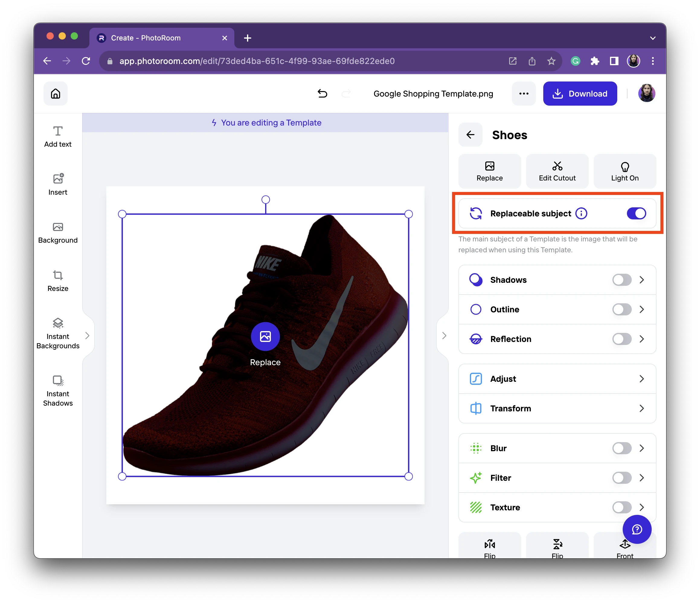Open the user profile avatar in app header
Viewport: 700px width, 603px height.
click(647, 94)
